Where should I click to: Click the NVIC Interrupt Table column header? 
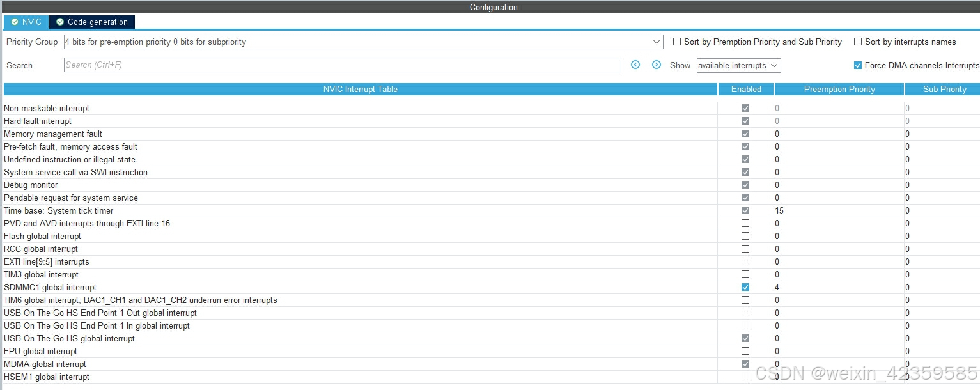click(x=361, y=90)
